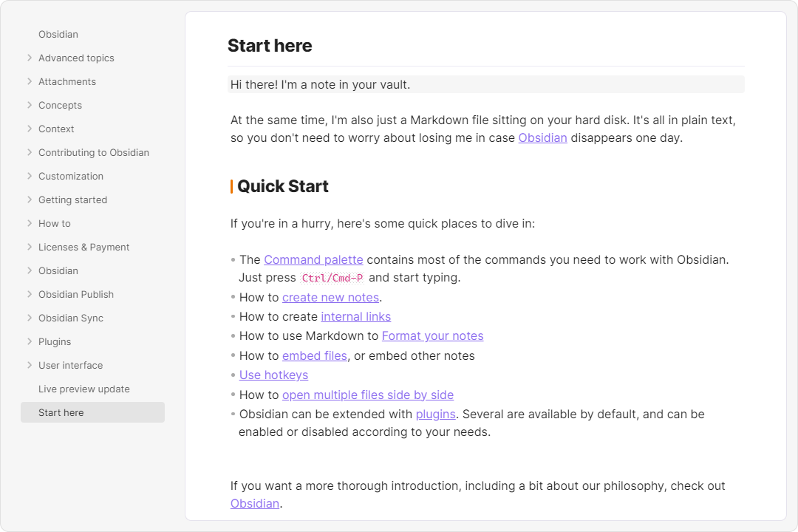Click the Ctrl/Cmd-P inline code
This screenshot has width=798, height=532.
coord(332,278)
